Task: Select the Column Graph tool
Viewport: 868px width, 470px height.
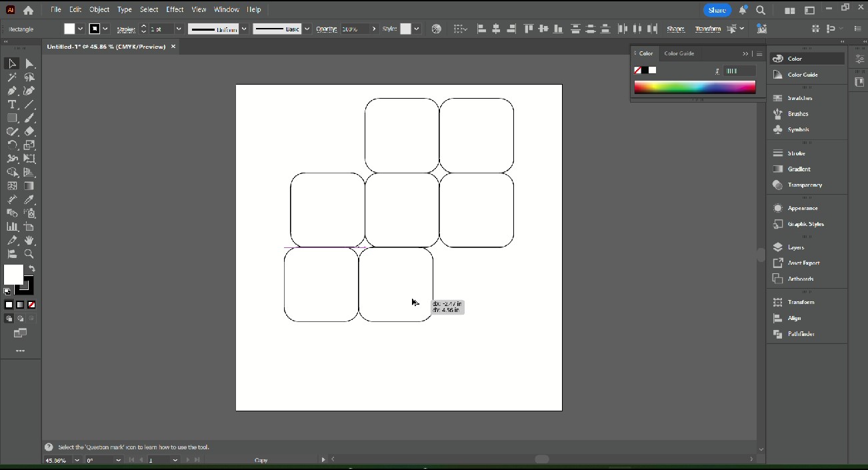Action: pyautogui.click(x=12, y=227)
